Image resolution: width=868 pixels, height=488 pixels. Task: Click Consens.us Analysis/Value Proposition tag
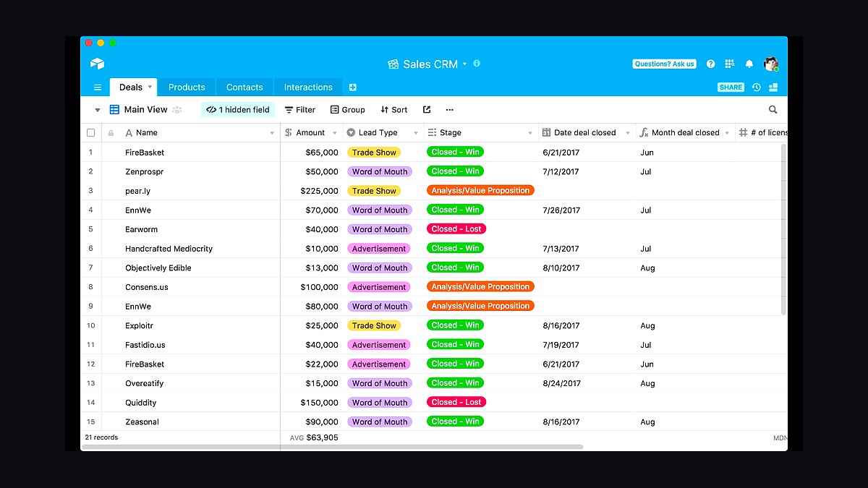click(x=480, y=287)
